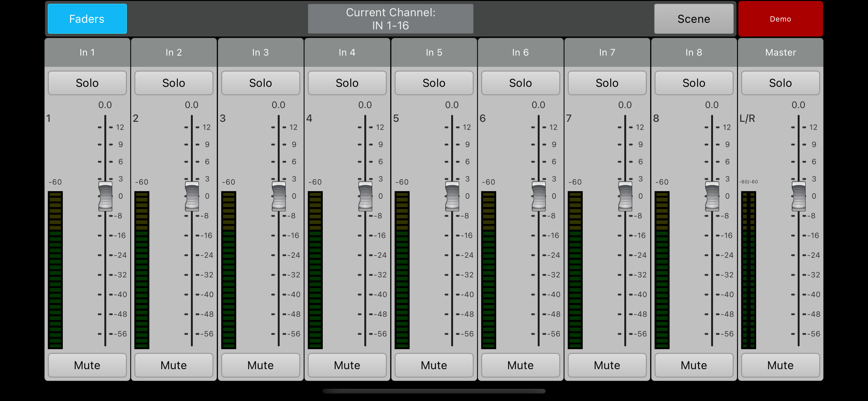Mute channel In 2
Image resolution: width=868 pixels, height=401 pixels.
pyautogui.click(x=174, y=365)
